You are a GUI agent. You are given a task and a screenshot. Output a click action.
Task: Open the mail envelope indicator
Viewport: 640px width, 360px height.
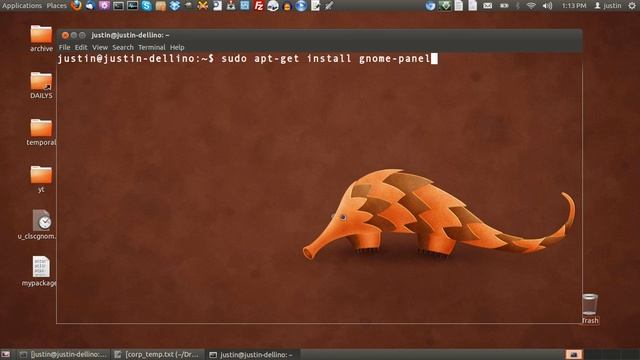(487, 6)
